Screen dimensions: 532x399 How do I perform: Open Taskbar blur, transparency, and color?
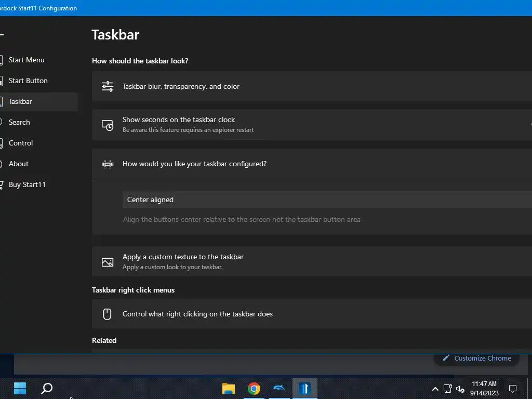click(x=312, y=87)
